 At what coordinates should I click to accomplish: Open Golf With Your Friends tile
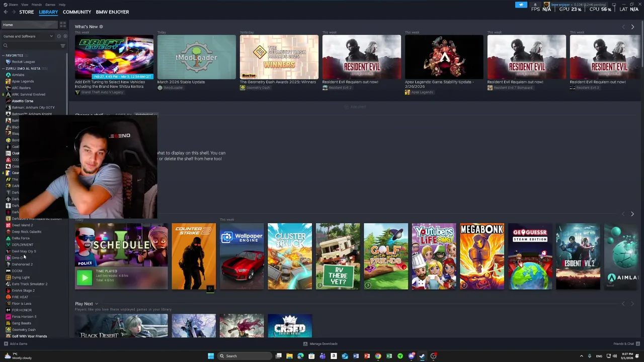click(386, 256)
